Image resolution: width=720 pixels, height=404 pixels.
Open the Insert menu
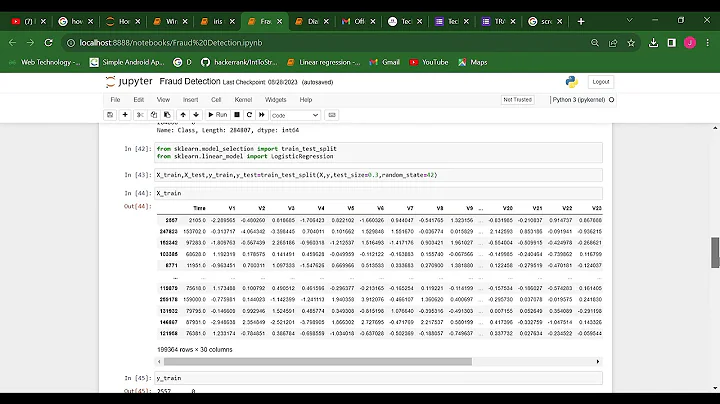[191, 100]
